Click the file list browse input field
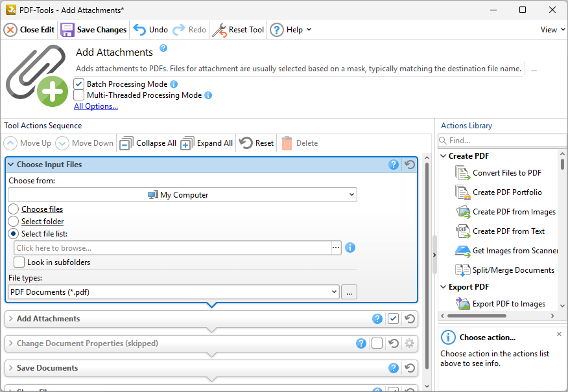 172,248
